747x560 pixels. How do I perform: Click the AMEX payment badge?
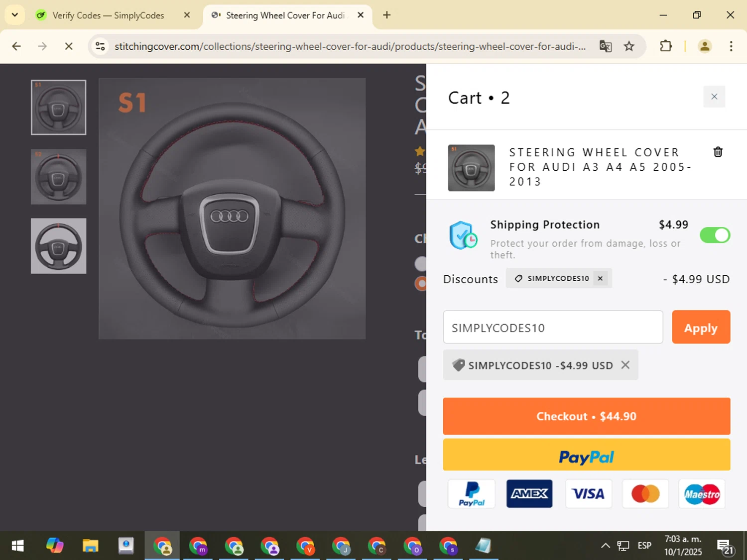pos(529,494)
